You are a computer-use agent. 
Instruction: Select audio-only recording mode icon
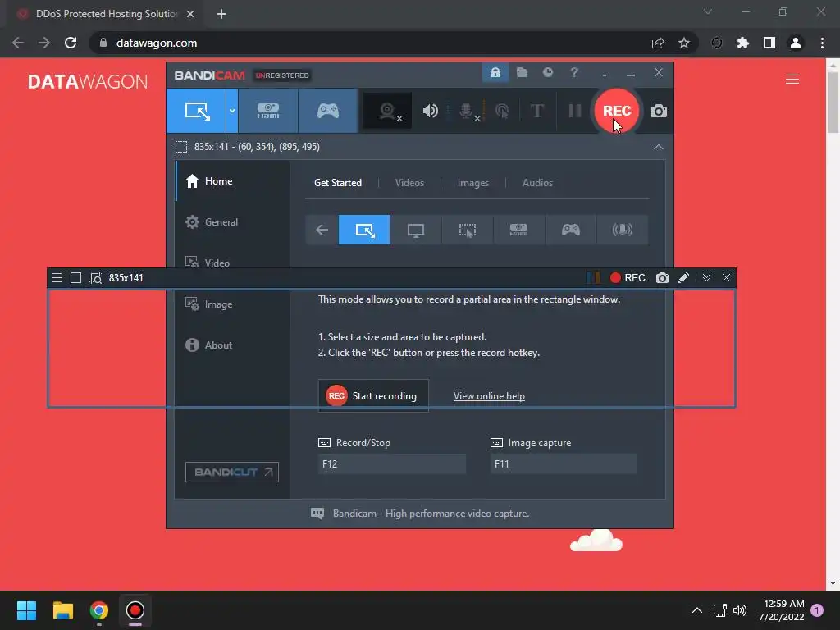[622, 230]
